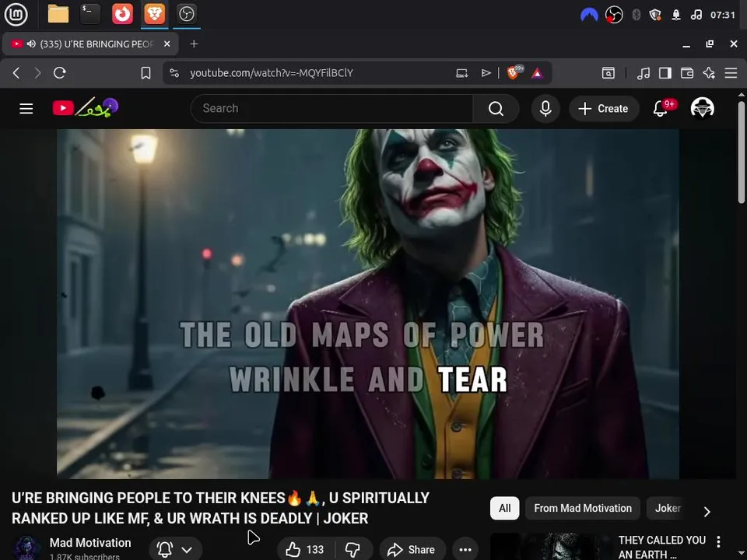747x560 pixels.
Task: Open Brave Shields lion icon
Action: [x=514, y=72]
